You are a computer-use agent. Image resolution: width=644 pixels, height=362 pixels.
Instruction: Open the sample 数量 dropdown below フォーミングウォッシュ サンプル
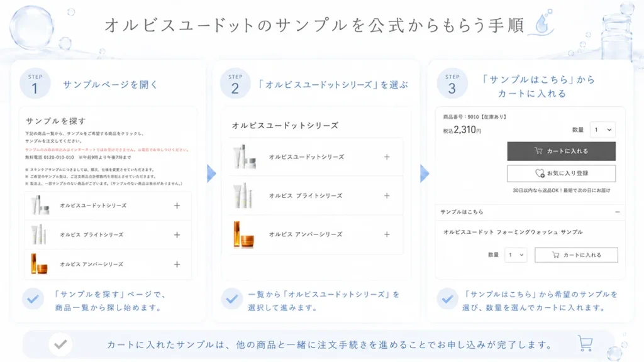(516, 255)
